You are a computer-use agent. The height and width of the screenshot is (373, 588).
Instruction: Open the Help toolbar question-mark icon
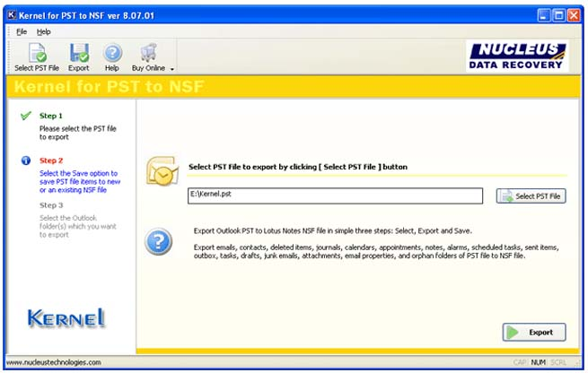tap(112, 53)
